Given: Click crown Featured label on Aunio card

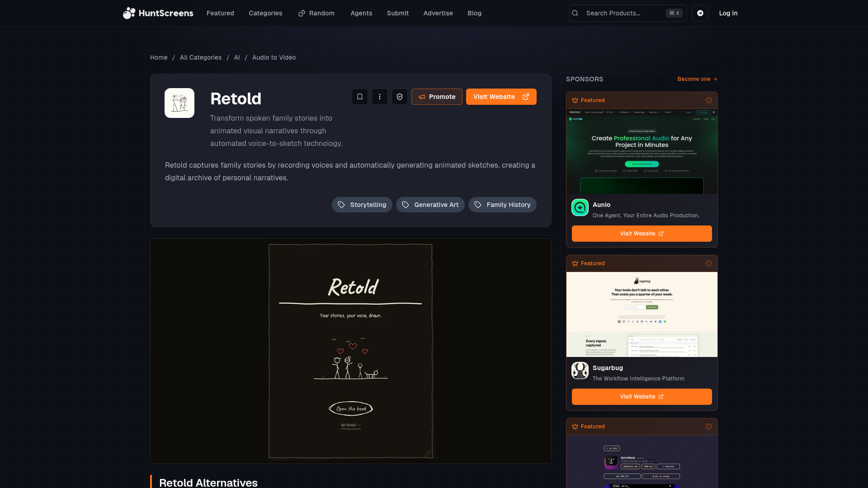Looking at the screenshot, I should [588, 100].
